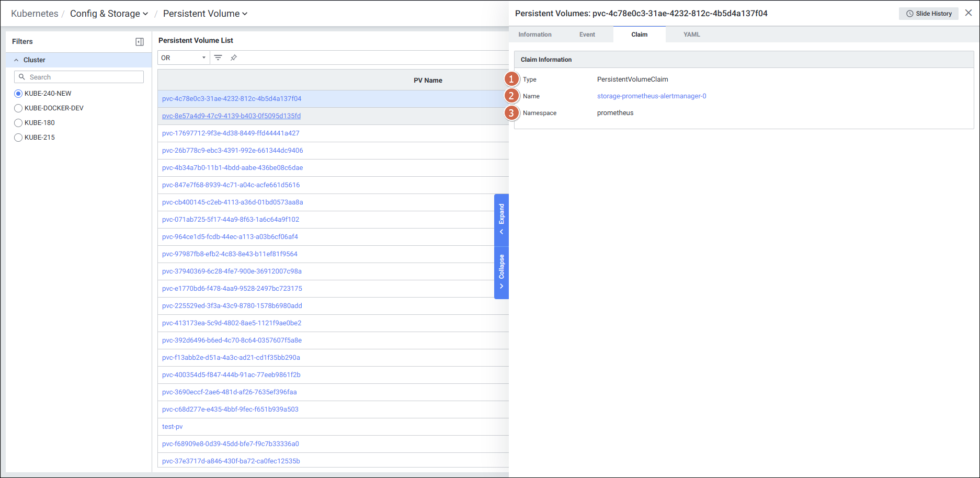Click the Collapse side panel handle
This screenshot has width=980, height=478.
tap(502, 272)
